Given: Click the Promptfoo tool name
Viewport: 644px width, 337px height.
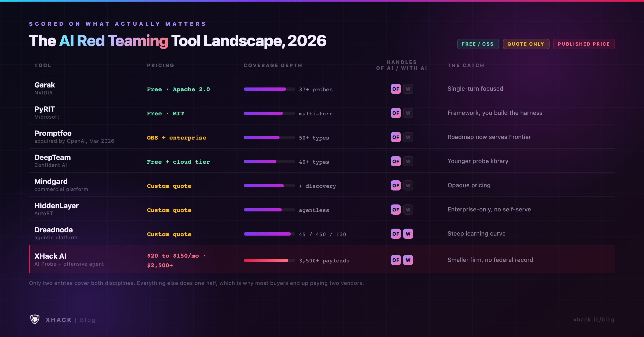Looking at the screenshot, I should (53, 133).
